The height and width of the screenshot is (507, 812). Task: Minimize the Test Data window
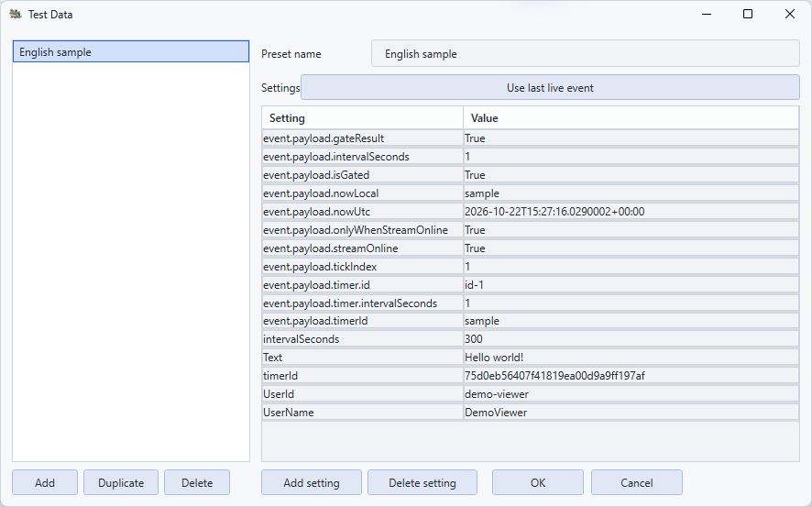click(x=707, y=14)
